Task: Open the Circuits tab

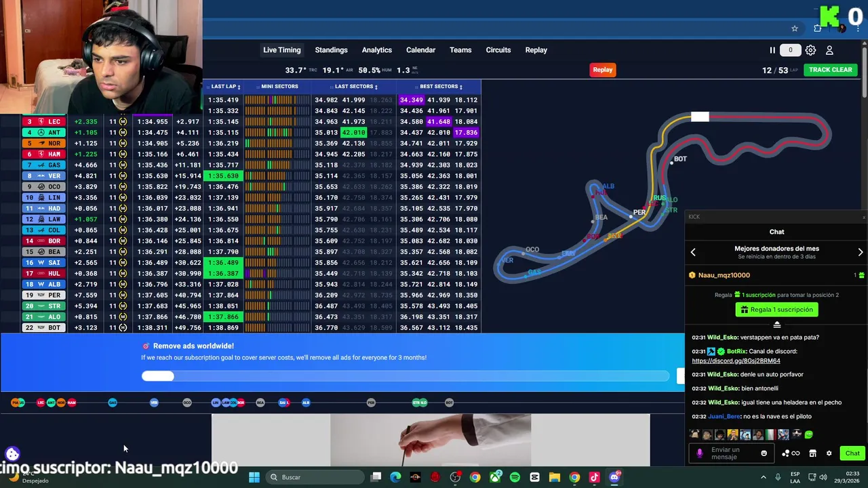Action: pyautogui.click(x=498, y=50)
